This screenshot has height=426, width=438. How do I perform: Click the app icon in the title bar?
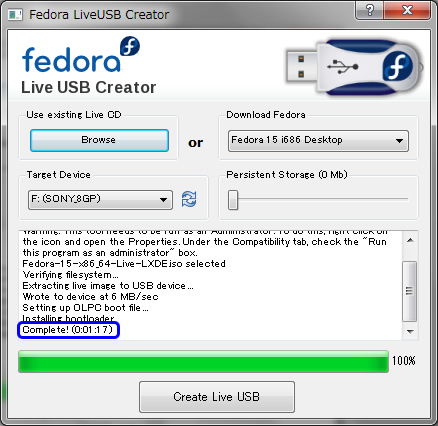[x=15, y=15]
